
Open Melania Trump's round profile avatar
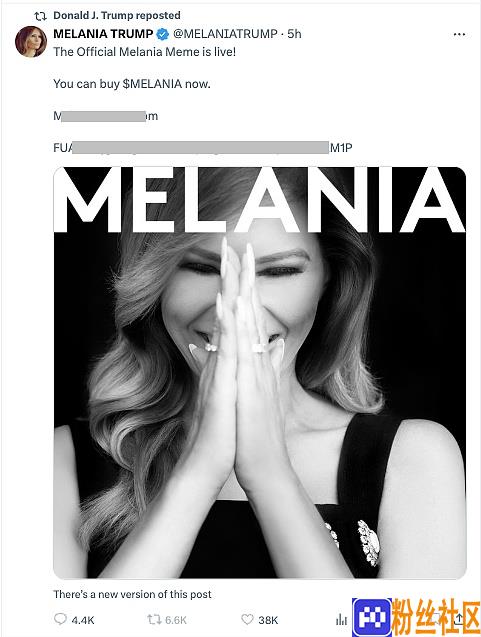[x=31, y=41]
